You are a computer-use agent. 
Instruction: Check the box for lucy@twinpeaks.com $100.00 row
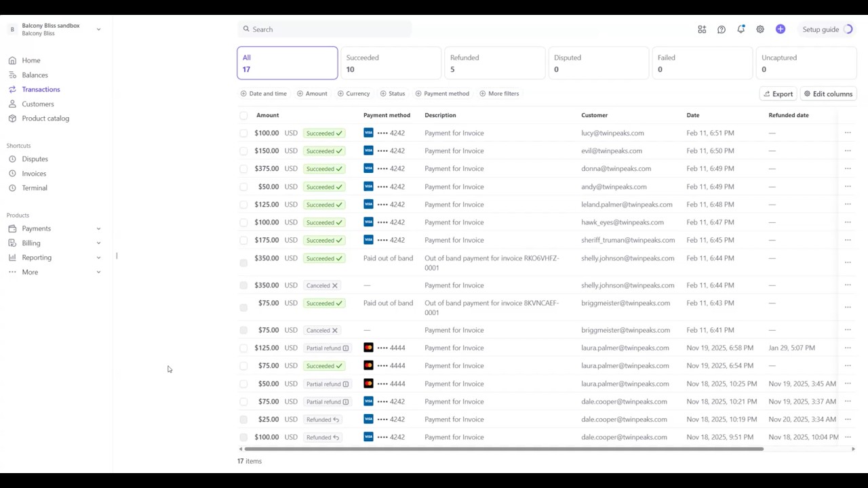coord(243,133)
